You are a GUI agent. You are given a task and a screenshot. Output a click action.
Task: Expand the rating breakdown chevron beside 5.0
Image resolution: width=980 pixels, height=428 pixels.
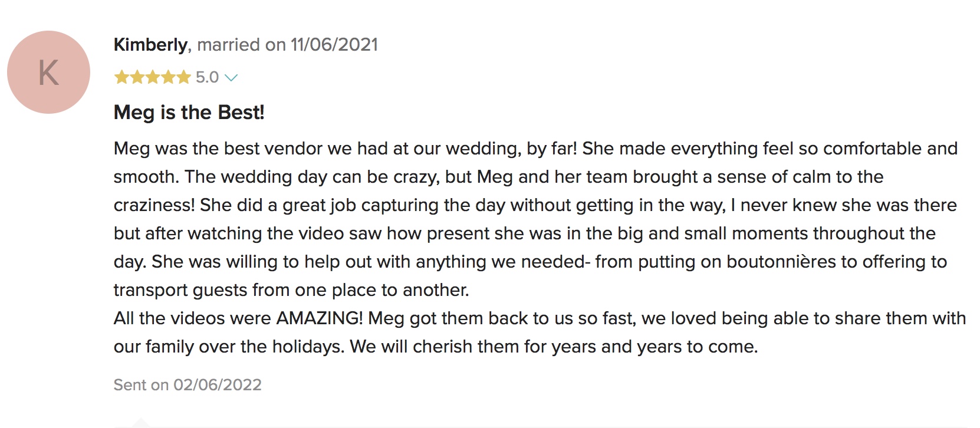coord(231,78)
